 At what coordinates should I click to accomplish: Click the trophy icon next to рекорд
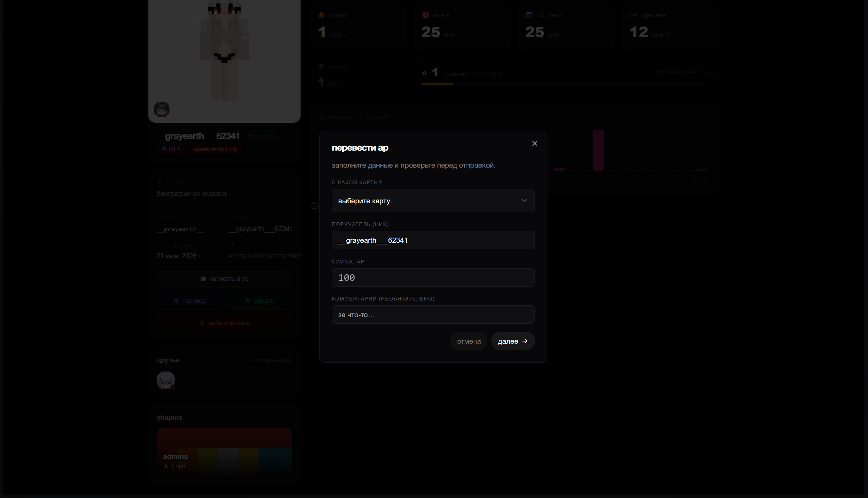tap(321, 66)
